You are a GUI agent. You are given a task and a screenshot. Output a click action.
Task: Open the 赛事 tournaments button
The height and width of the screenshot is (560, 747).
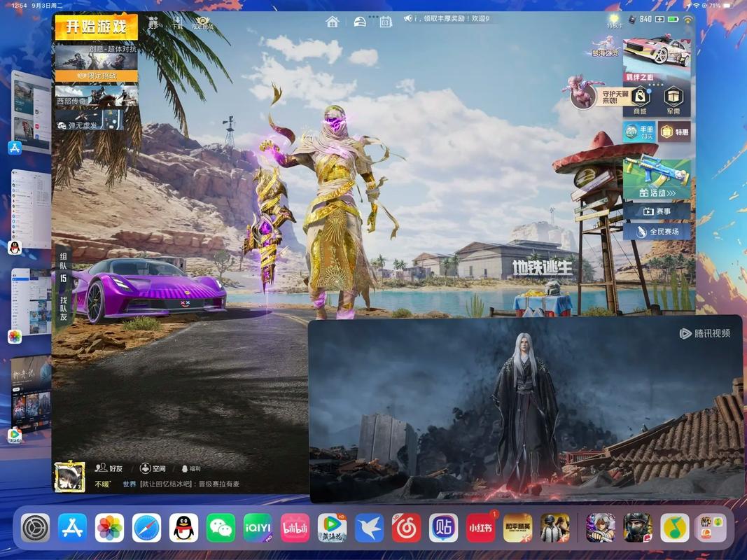point(657,211)
